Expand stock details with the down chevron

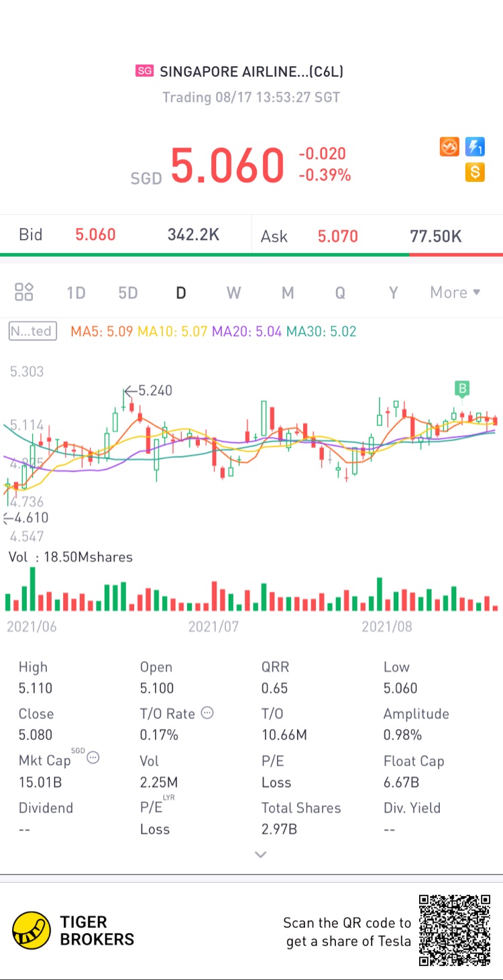[261, 854]
